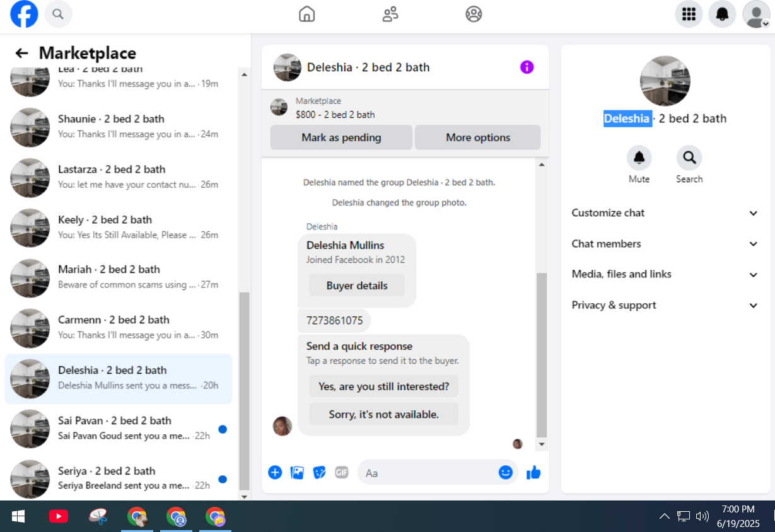Open the grid Menu icon
Image resolution: width=775 pixels, height=532 pixels.
689,14
